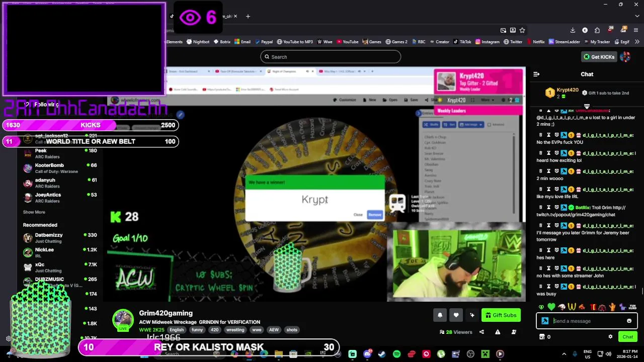Screen dimensions: 644x362
Task: Open Steam from the taskbar
Action: pyautogui.click(x=382, y=354)
